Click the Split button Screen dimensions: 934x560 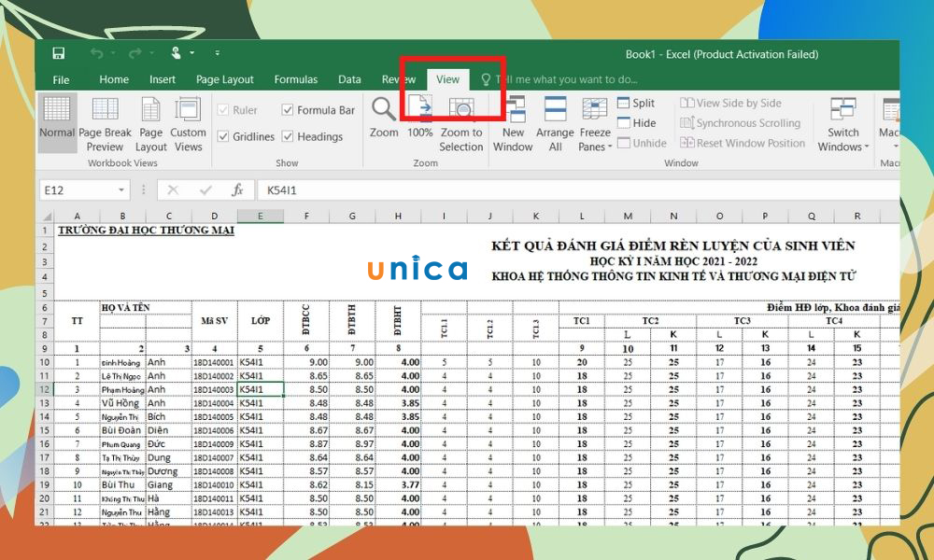tap(636, 103)
